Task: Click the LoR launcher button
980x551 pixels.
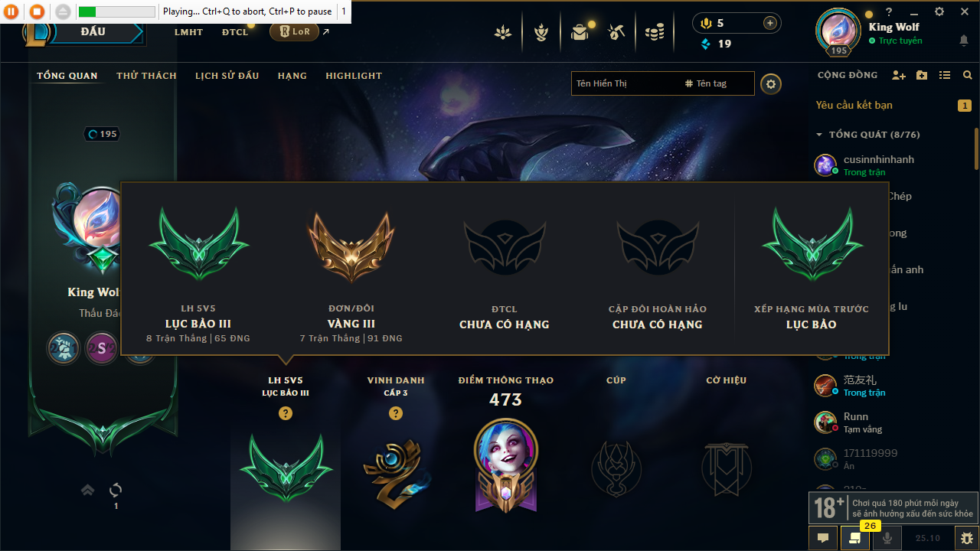Action: point(294,31)
